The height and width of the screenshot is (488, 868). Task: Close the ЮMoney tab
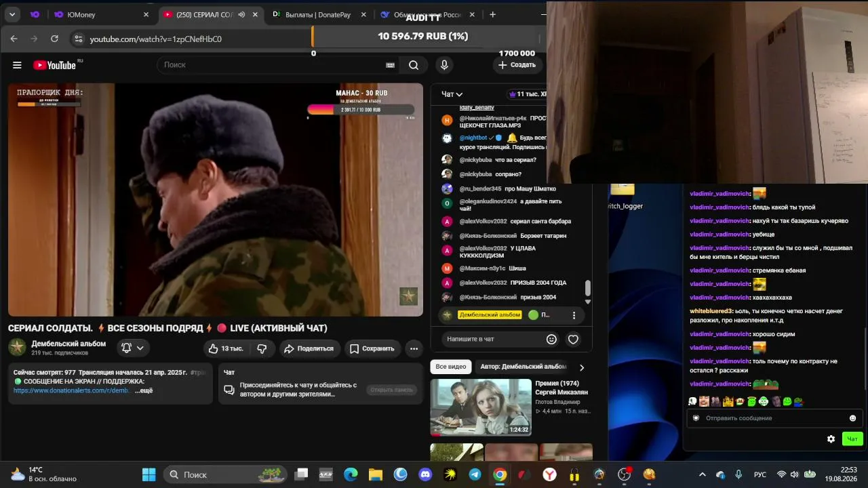[x=146, y=14]
